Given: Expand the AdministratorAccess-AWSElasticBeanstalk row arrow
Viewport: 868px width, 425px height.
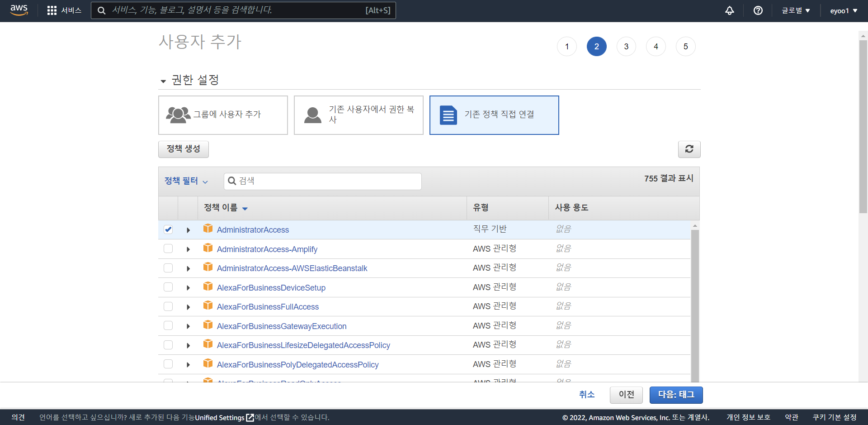Looking at the screenshot, I should pos(188,269).
